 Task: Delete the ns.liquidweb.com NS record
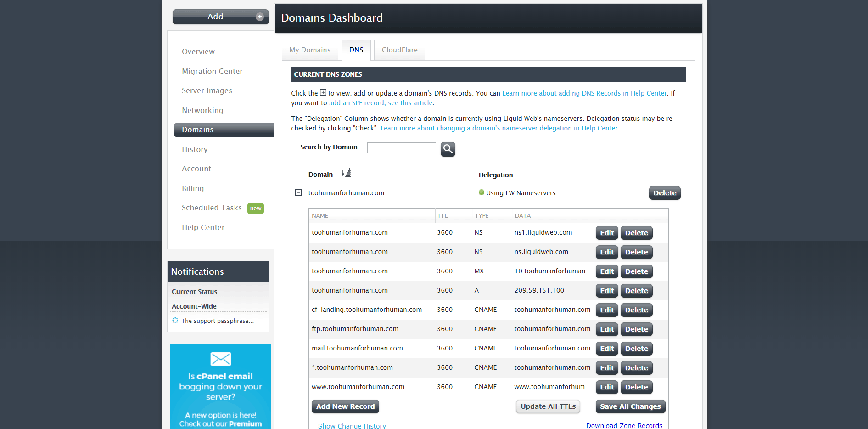point(636,252)
